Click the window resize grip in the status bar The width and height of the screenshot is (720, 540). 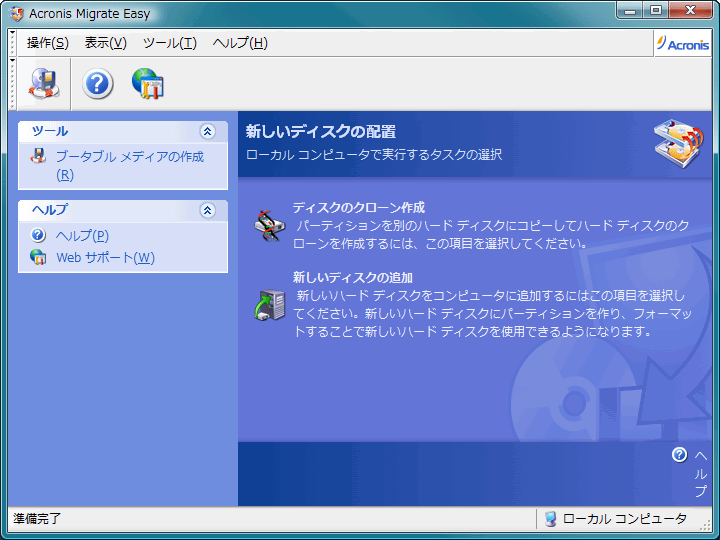point(705,523)
